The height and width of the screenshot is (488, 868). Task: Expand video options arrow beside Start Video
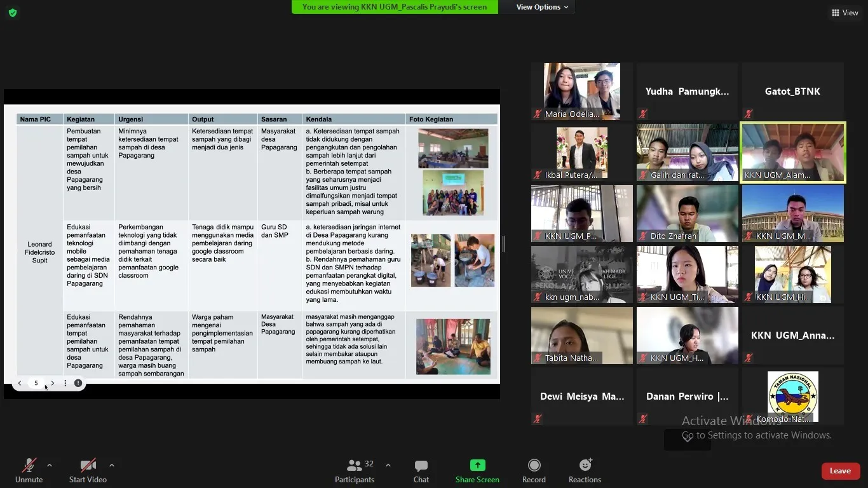tap(112, 465)
